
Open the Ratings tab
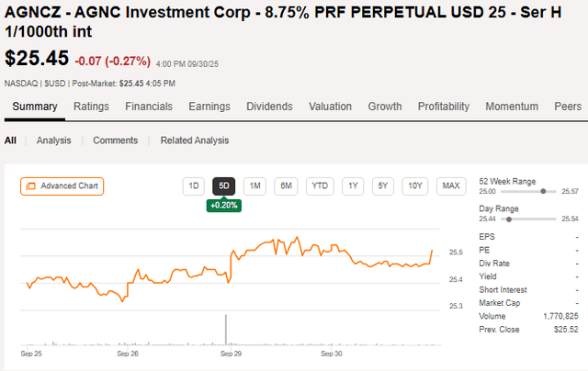click(x=91, y=107)
